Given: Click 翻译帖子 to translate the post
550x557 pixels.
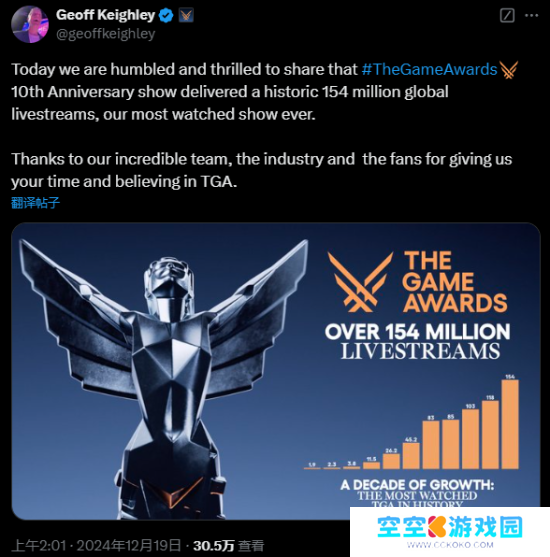Looking at the screenshot, I should 35,203.
